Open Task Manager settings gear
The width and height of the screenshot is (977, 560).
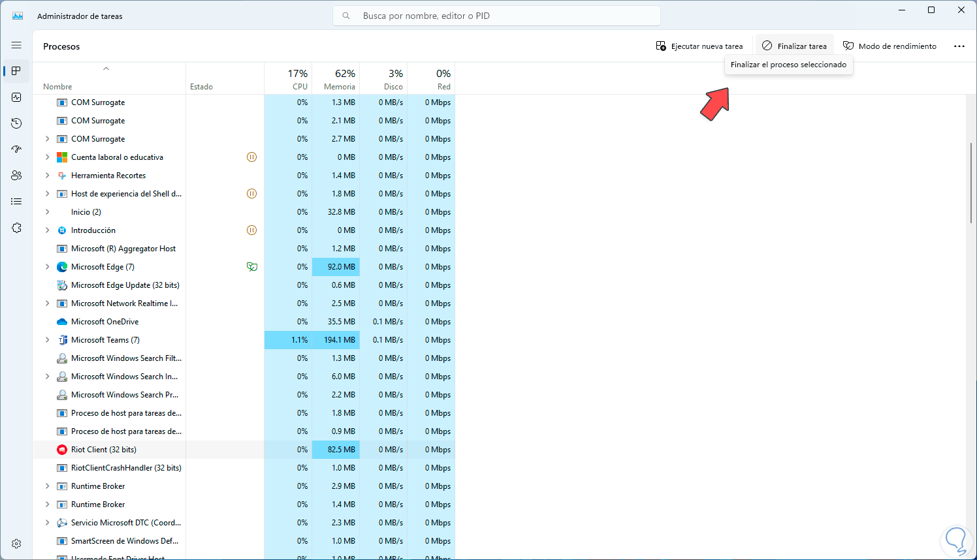tap(16, 544)
